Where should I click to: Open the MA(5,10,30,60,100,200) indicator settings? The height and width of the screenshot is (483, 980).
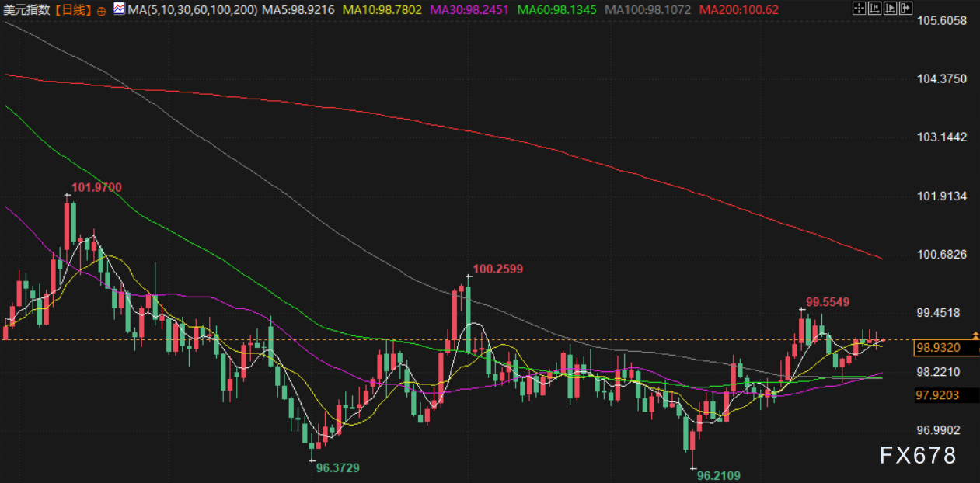[x=192, y=10]
